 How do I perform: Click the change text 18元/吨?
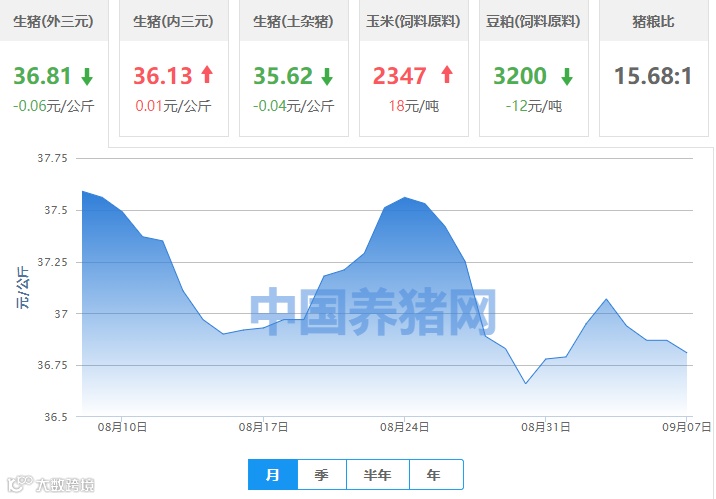click(414, 106)
